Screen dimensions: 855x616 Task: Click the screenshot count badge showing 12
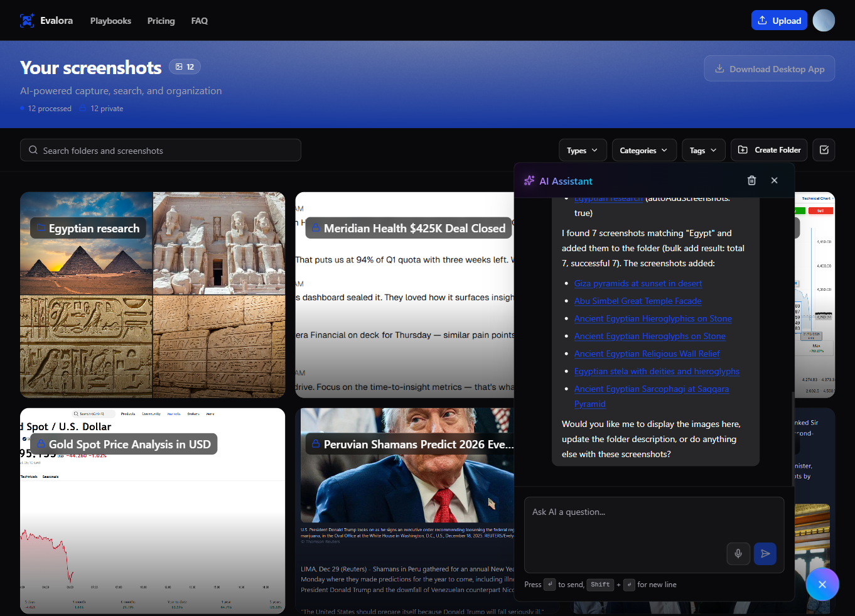tap(185, 67)
